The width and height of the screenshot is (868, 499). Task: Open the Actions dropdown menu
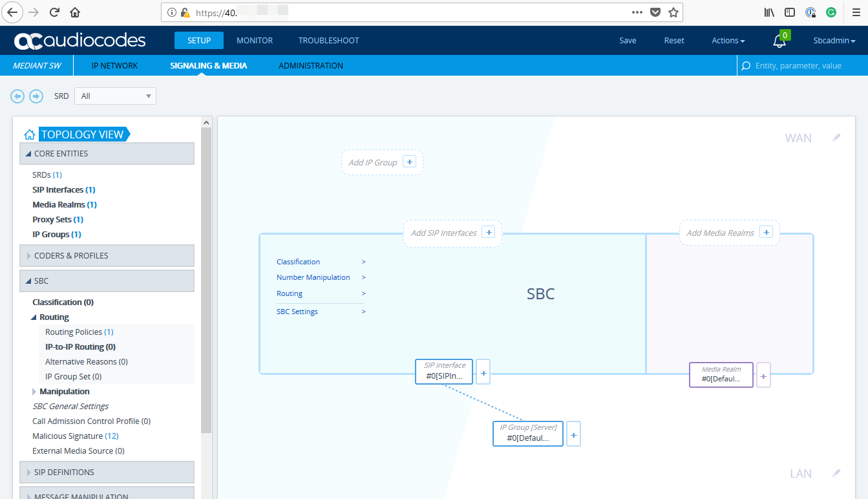[728, 41]
